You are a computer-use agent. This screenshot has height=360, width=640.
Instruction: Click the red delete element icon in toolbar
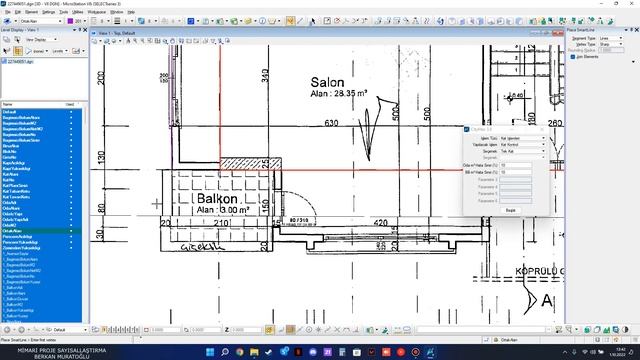tap(337, 21)
